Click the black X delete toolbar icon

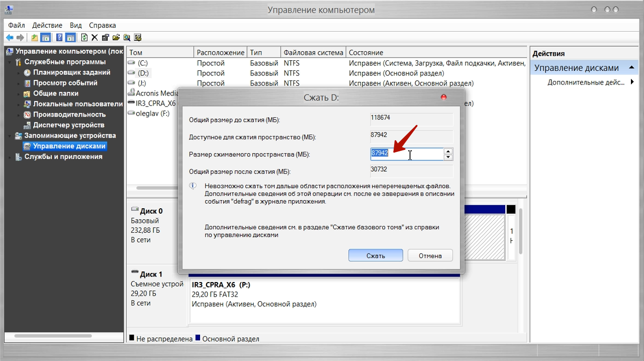point(94,38)
